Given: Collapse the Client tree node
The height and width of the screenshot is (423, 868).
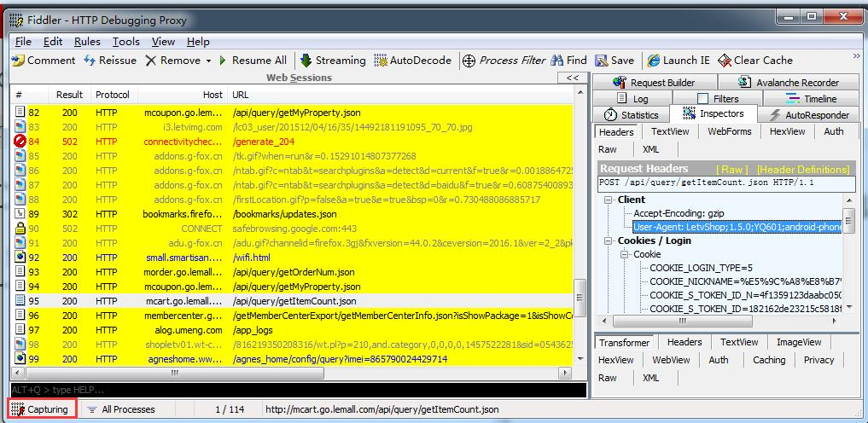Looking at the screenshot, I should click(x=609, y=200).
